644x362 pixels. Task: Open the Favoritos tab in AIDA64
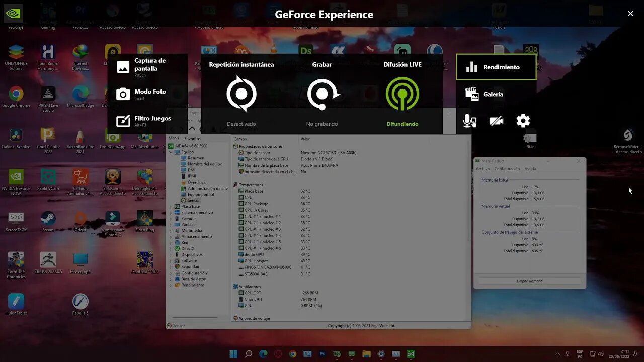coord(192,138)
